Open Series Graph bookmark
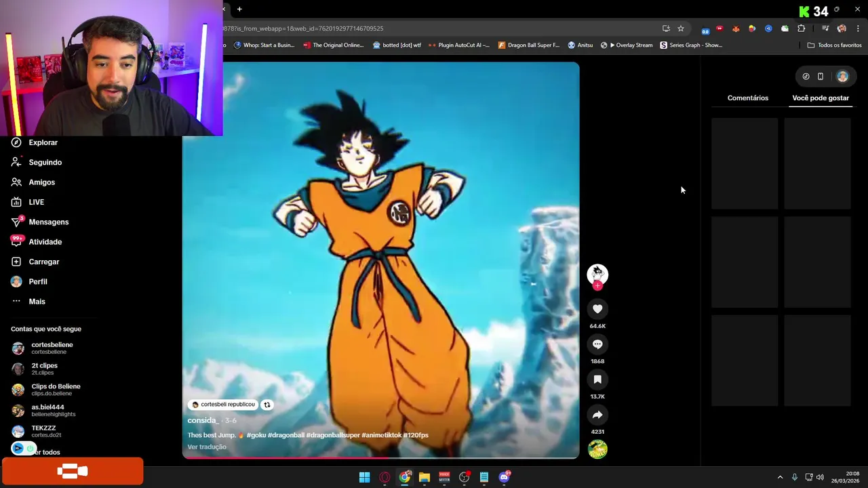This screenshot has height=488, width=868. pos(692,45)
